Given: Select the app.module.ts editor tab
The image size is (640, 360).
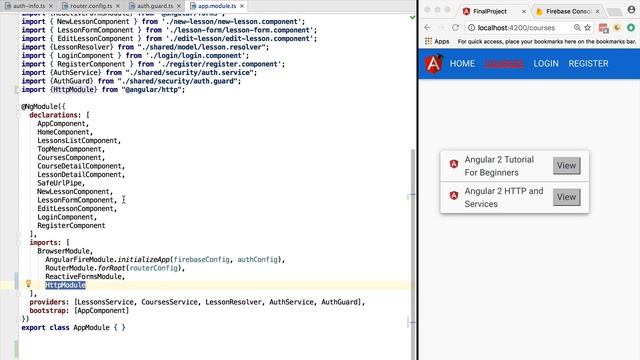Looking at the screenshot, I should tap(217, 6).
